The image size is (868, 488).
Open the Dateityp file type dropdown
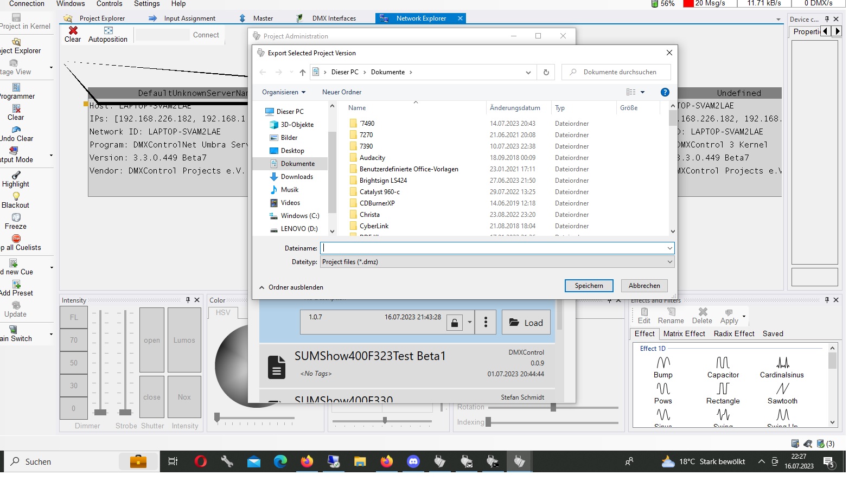point(497,262)
